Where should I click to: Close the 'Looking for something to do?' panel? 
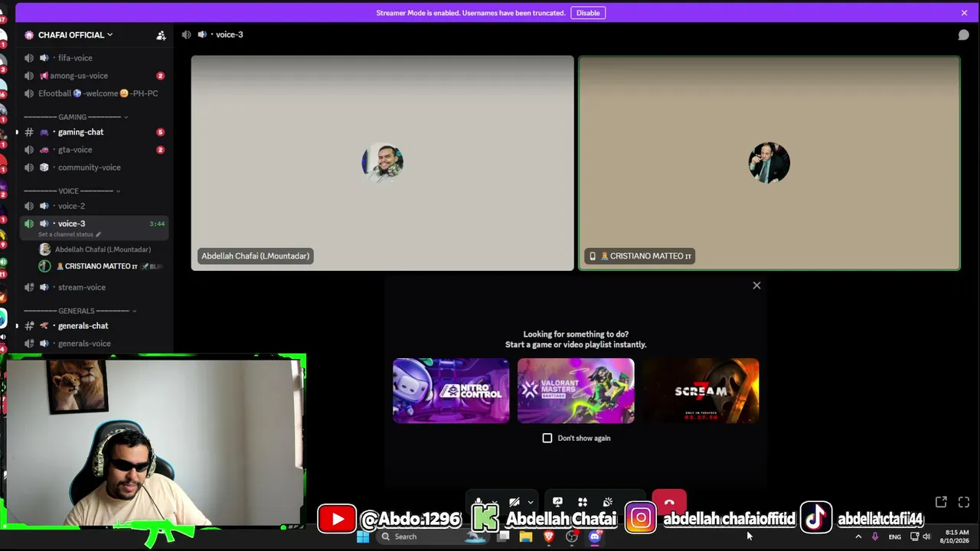click(756, 285)
